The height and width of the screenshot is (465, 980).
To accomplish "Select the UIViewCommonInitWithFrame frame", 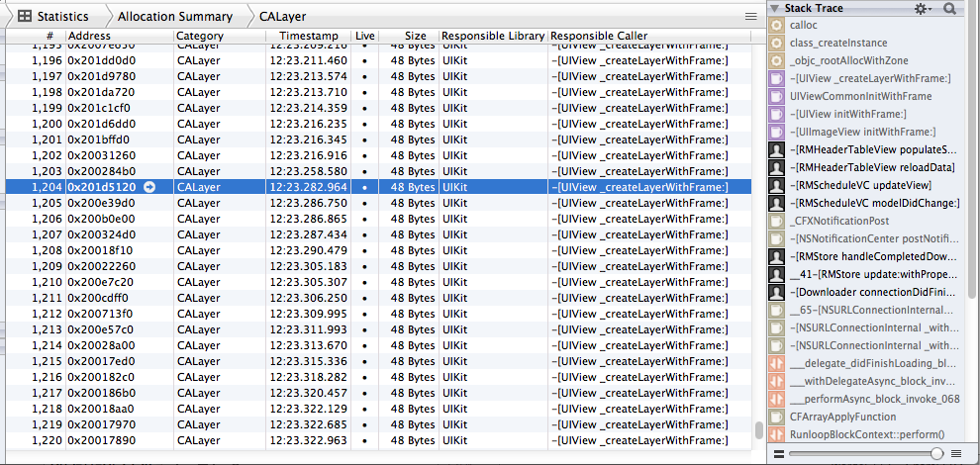I will (860, 96).
